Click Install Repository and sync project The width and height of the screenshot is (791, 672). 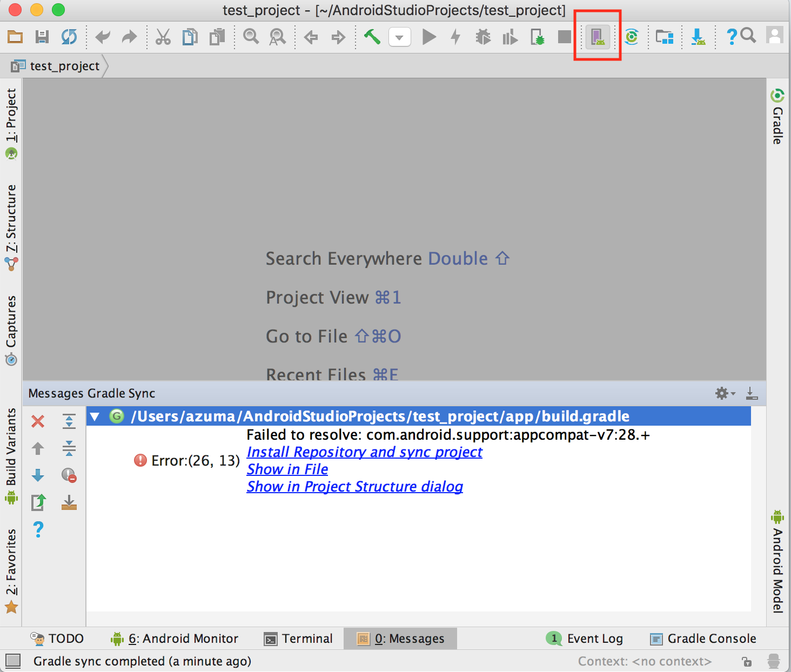[364, 452]
